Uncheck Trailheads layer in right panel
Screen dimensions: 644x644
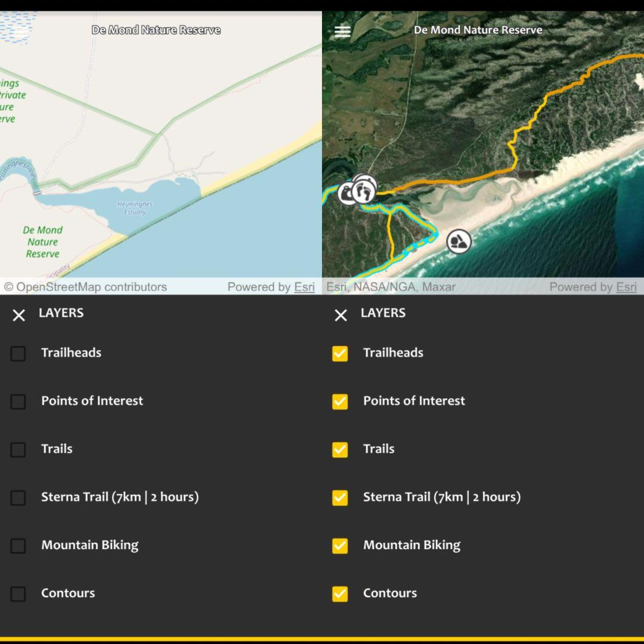pyautogui.click(x=340, y=353)
